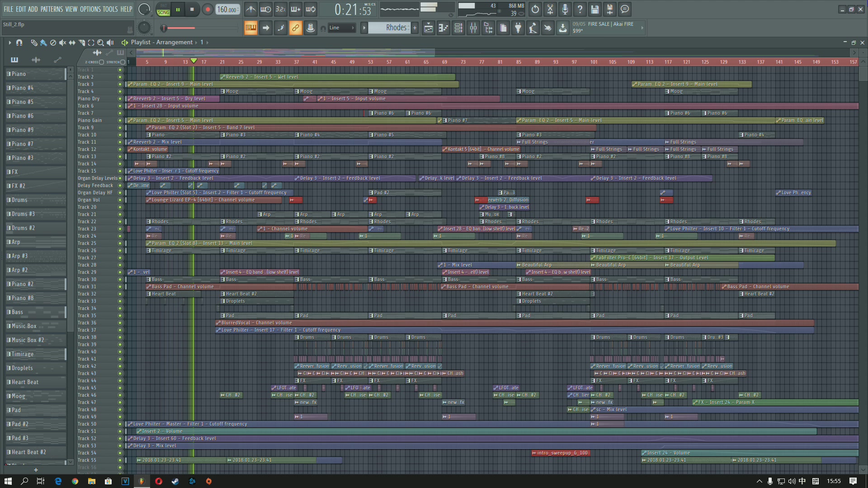Adjust the master volume knob
This screenshot has height=488, width=868.
pyautogui.click(x=144, y=9)
